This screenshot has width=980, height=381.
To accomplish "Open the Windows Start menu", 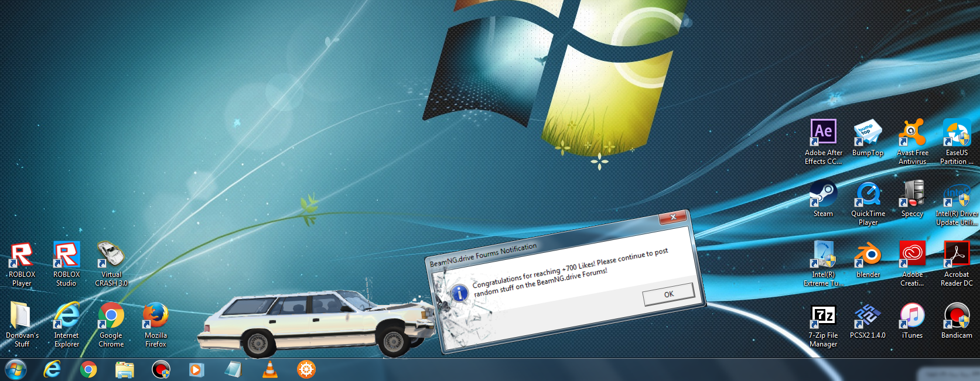I will click(x=16, y=370).
